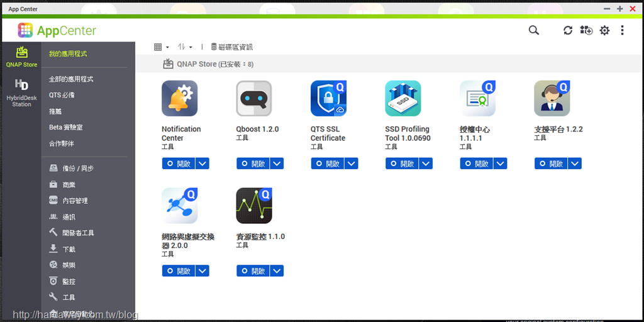Click the Notification Center app icon
Image resolution: width=644 pixels, height=322 pixels.
pos(179,99)
